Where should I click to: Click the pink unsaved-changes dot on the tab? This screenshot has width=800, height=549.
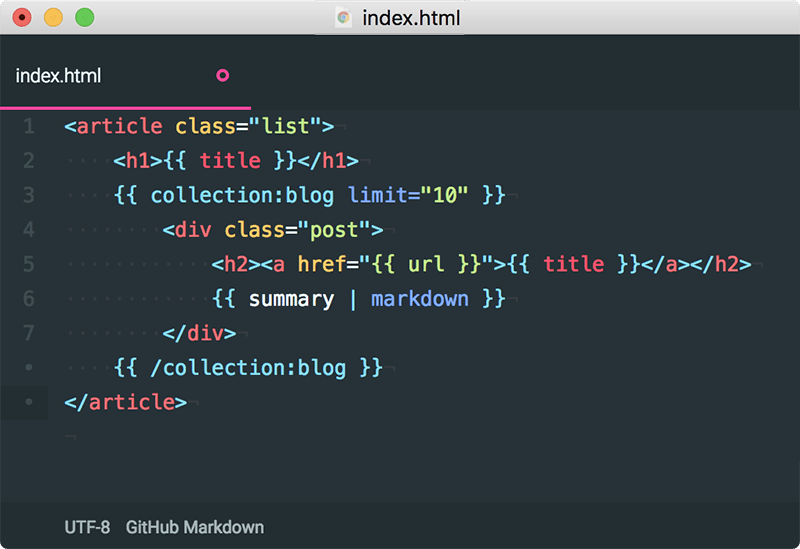pyautogui.click(x=222, y=76)
